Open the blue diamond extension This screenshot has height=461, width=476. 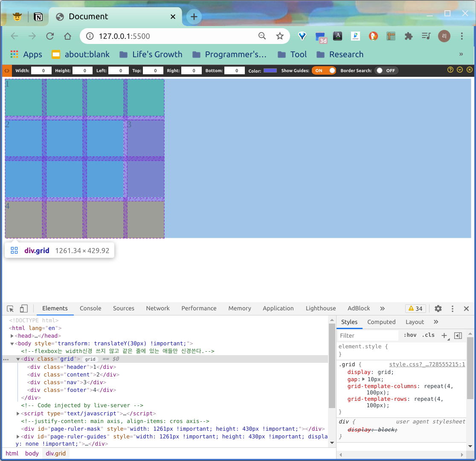pos(302,36)
